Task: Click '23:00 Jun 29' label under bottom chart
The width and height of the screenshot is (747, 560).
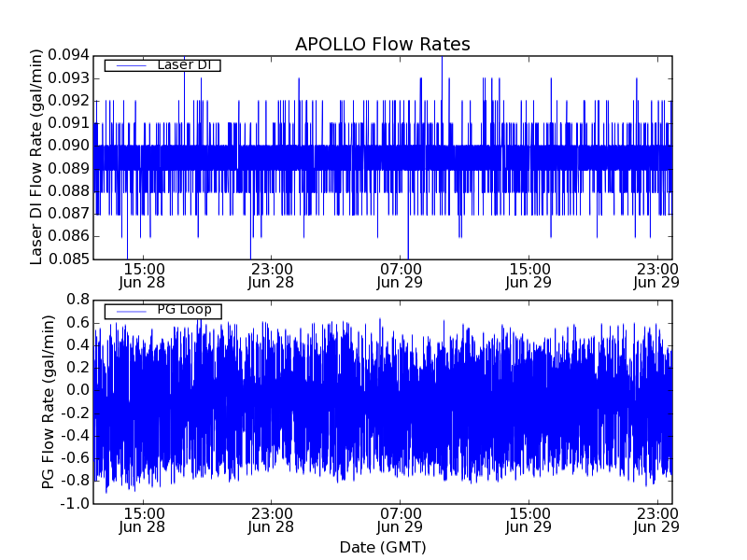Action: point(657,520)
